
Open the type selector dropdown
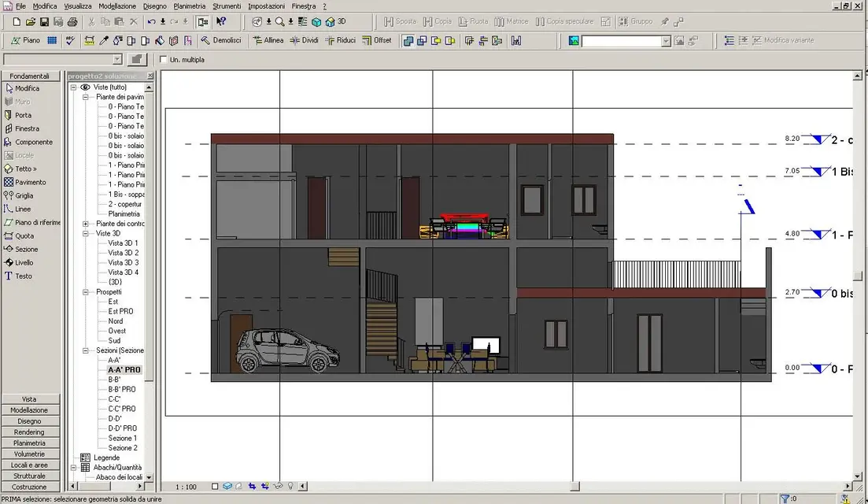pyautogui.click(x=117, y=59)
